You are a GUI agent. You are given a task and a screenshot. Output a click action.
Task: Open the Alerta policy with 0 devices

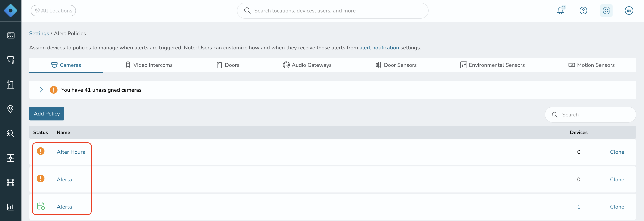64,180
